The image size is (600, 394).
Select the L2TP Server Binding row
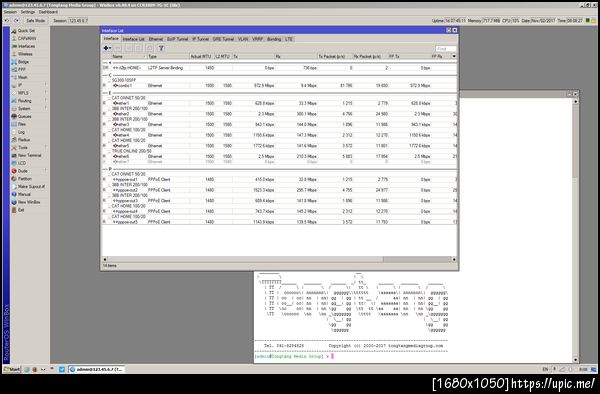coord(279,68)
